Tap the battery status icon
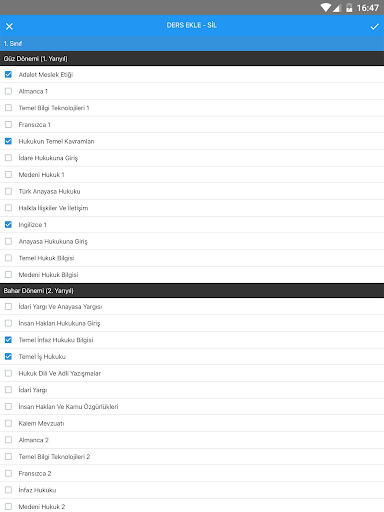384x512 pixels. click(x=349, y=8)
